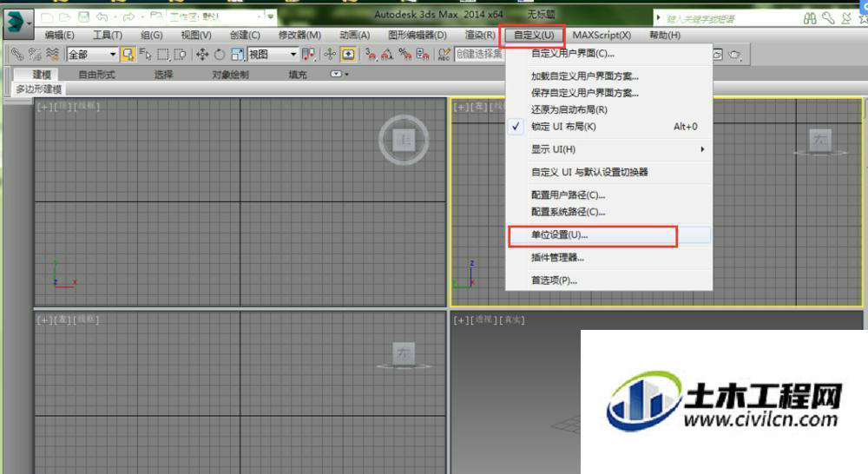Viewport: 868px width, 474px height.
Task: Toggle the Angle Snap icon
Action: tap(387, 55)
